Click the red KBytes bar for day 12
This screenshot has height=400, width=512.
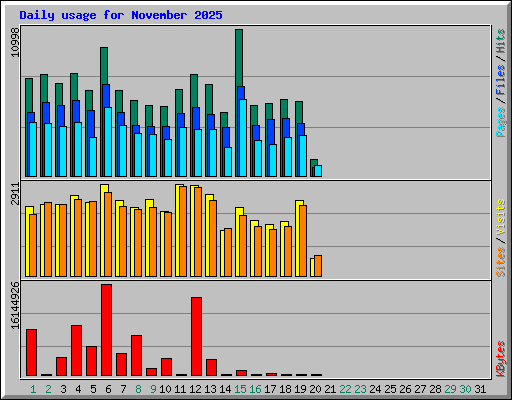(196, 336)
